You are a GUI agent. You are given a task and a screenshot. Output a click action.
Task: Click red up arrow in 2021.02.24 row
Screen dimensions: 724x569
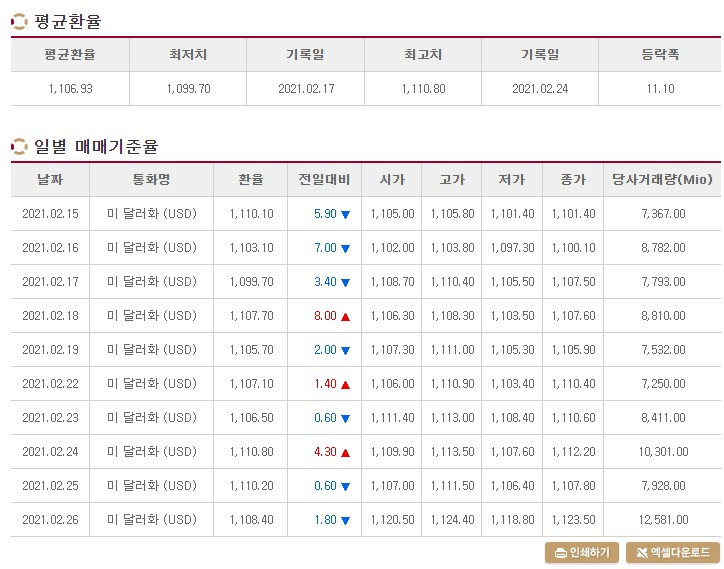coord(345,453)
